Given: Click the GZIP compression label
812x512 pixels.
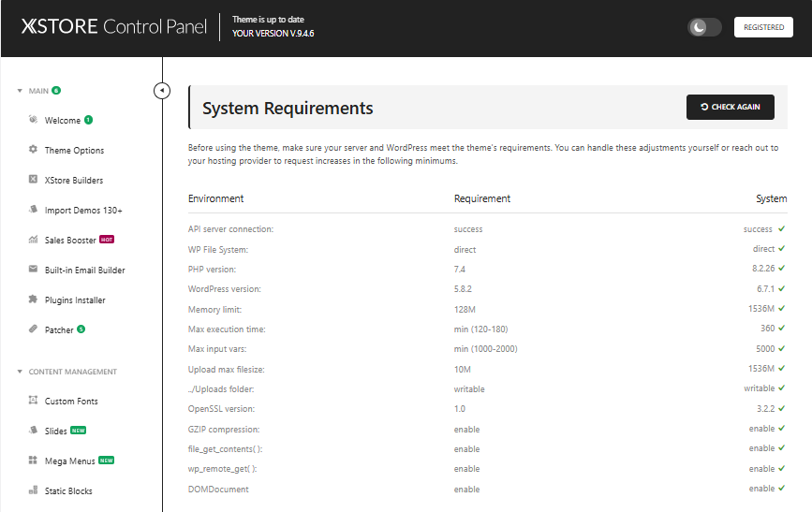Looking at the screenshot, I should click(224, 430).
